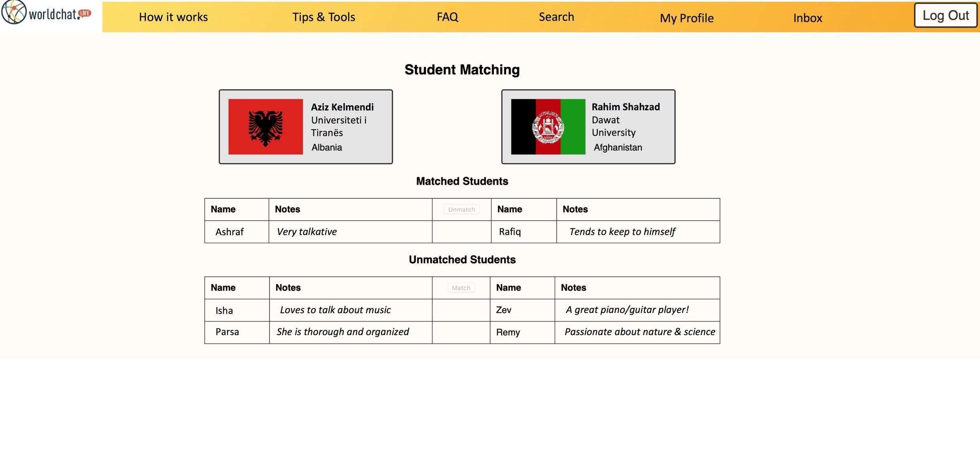
Task: Click the Albania flag image
Action: tap(266, 126)
